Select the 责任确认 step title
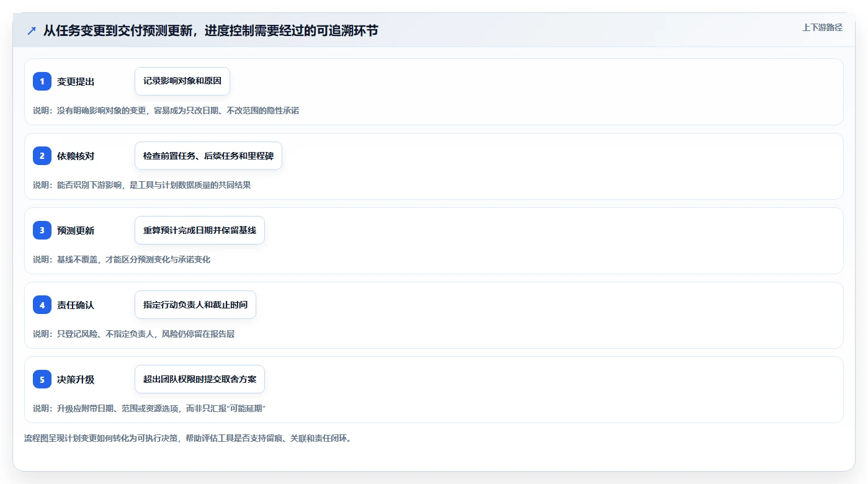868x484 pixels. 76,305
